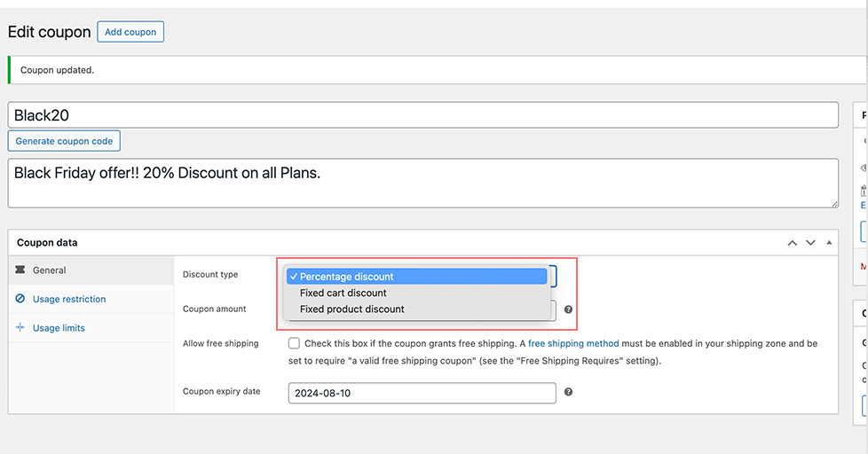Click the Coupon updated notice text
Viewport: 868px width, 454px height.
coord(57,70)
